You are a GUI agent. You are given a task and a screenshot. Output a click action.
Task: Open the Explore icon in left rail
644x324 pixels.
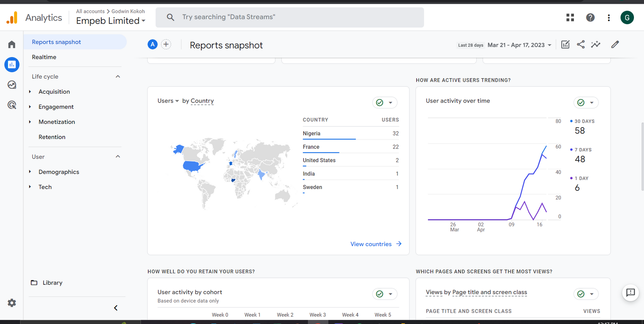tap(12, 85)
